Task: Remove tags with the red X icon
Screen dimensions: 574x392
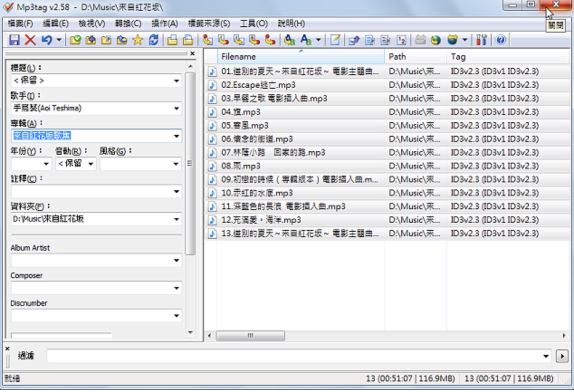Action: pyautogui.click(x=30, y=40)
